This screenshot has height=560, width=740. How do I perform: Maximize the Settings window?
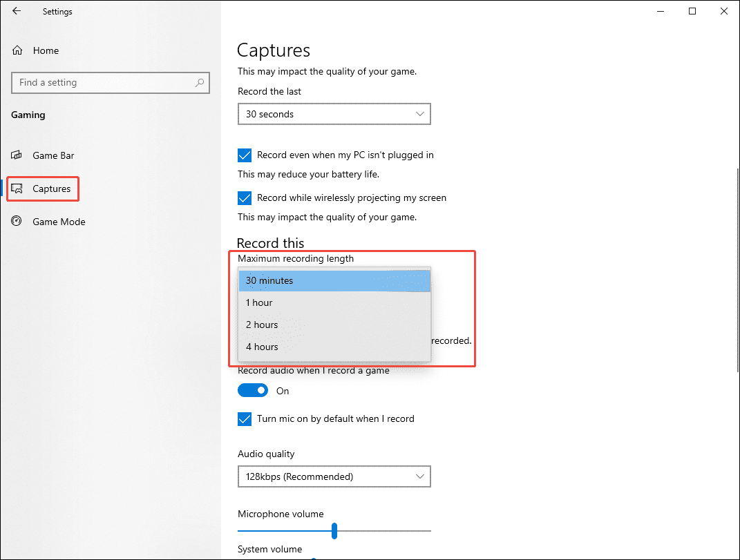pos(692,11)
